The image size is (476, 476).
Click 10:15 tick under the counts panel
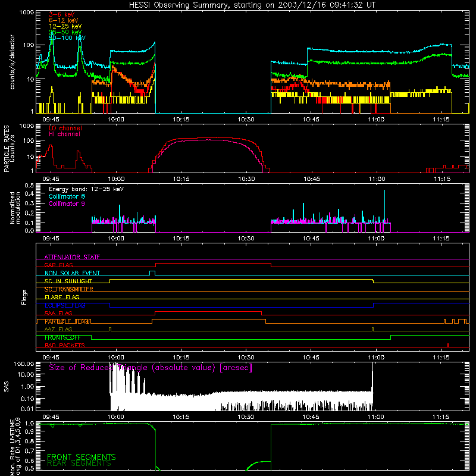click(x=181, y=120)
